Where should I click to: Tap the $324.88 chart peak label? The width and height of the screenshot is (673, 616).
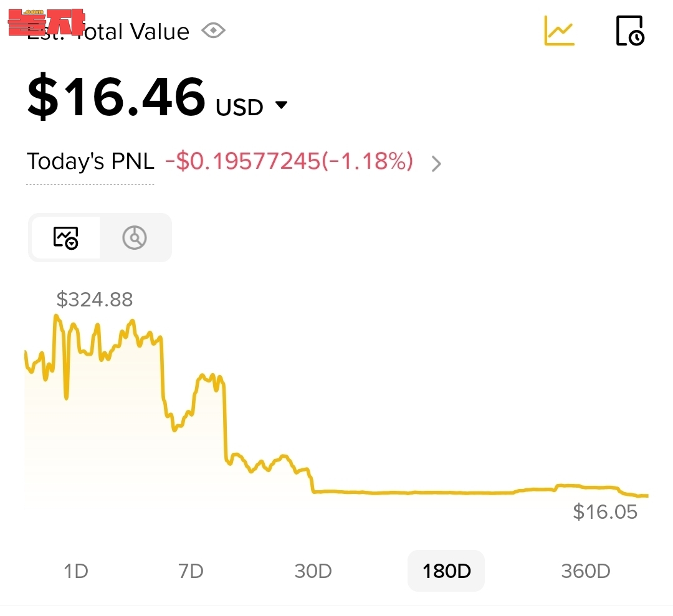click(95, 300)
